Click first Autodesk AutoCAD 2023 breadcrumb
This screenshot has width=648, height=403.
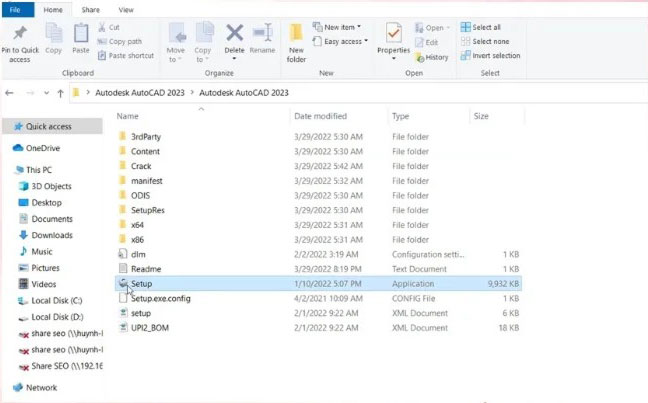[140, 93]
